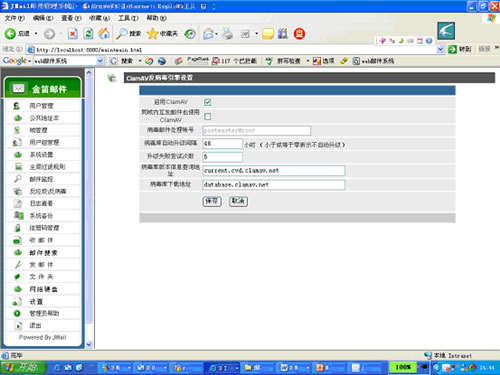Click the 邮件监控 magnifier icon in sidebar

tap(18, 179)
